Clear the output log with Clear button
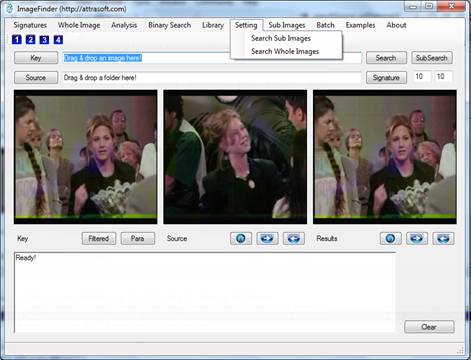The width and height of the screenshot is (471, 360). point(429,327)
